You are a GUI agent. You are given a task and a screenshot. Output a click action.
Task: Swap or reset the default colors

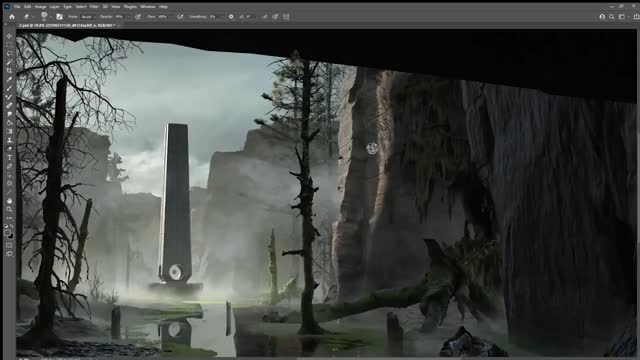pos(9,226)
